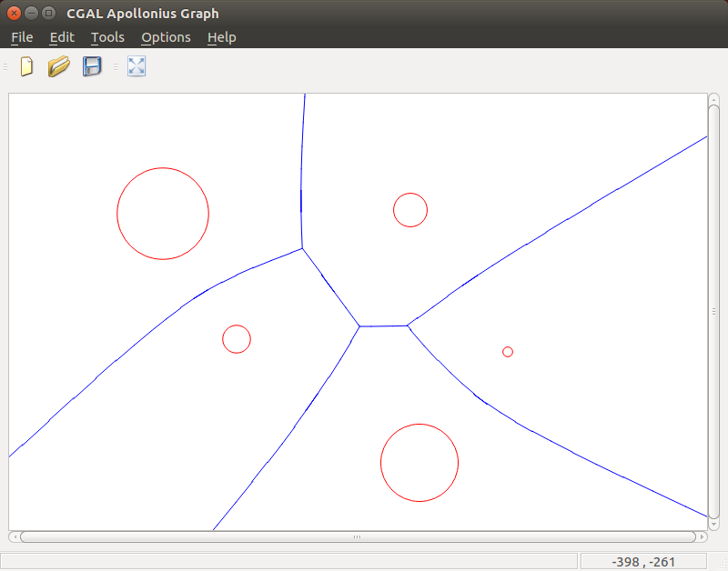Click the New document toolbar icon
728x571 pixels.
tap(26, 66)
